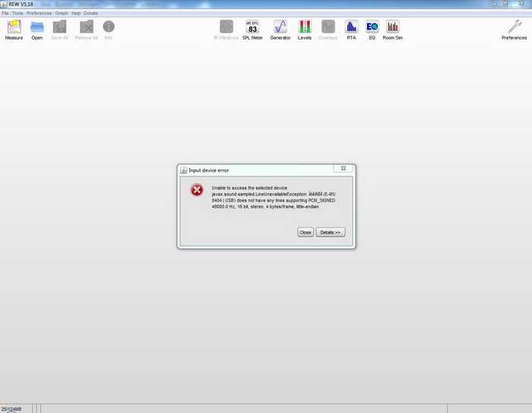Open the SPL Meter tool
Viewport: 532px width, 413px height.
click(x=252, y=29)
